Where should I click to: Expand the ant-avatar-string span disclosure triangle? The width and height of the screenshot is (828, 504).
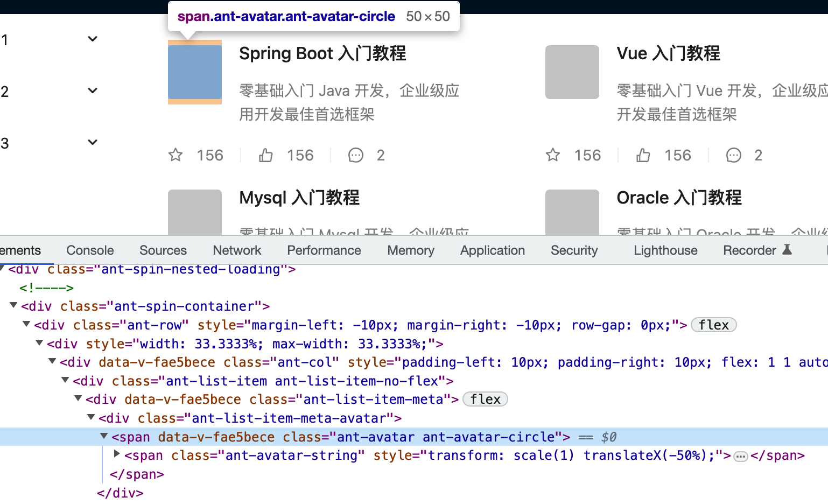click(116, 453)
